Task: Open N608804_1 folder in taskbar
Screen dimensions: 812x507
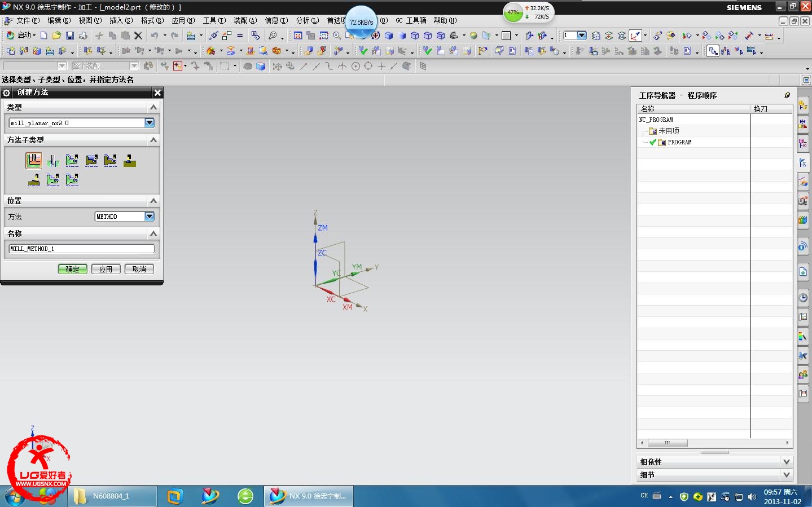Action: tap(112, 496)
